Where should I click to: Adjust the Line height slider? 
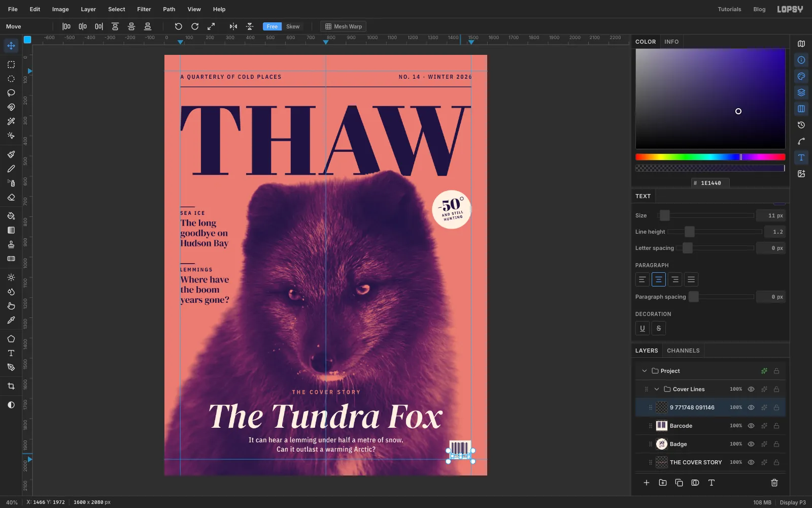(715, 232)
